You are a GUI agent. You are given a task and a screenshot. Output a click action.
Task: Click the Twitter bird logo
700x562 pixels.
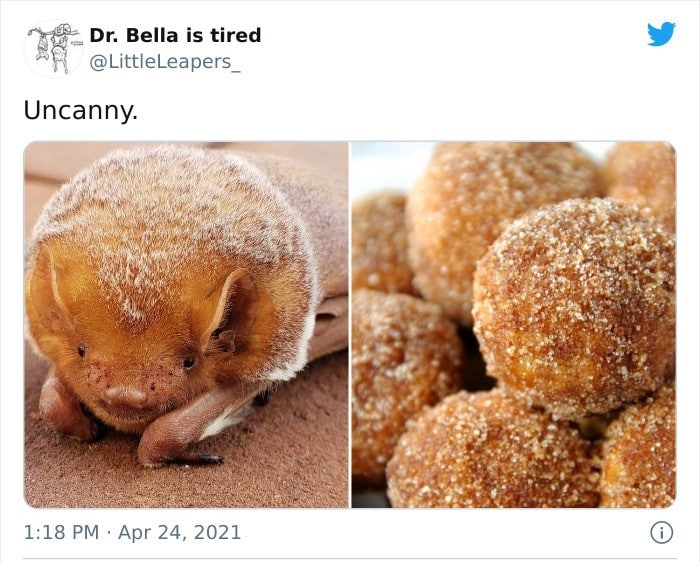(661, 33)
